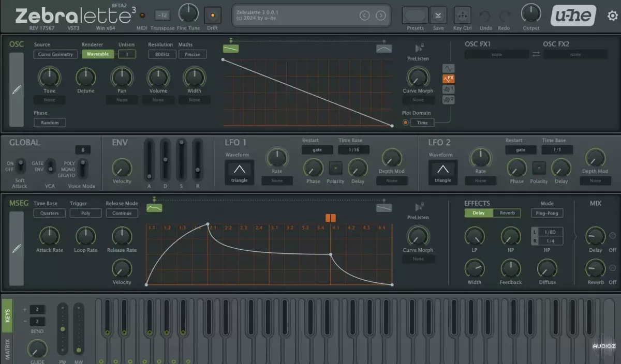621x364 pixels.
Task: Click the ENV Sustain slider
Action: coord(182,160)
